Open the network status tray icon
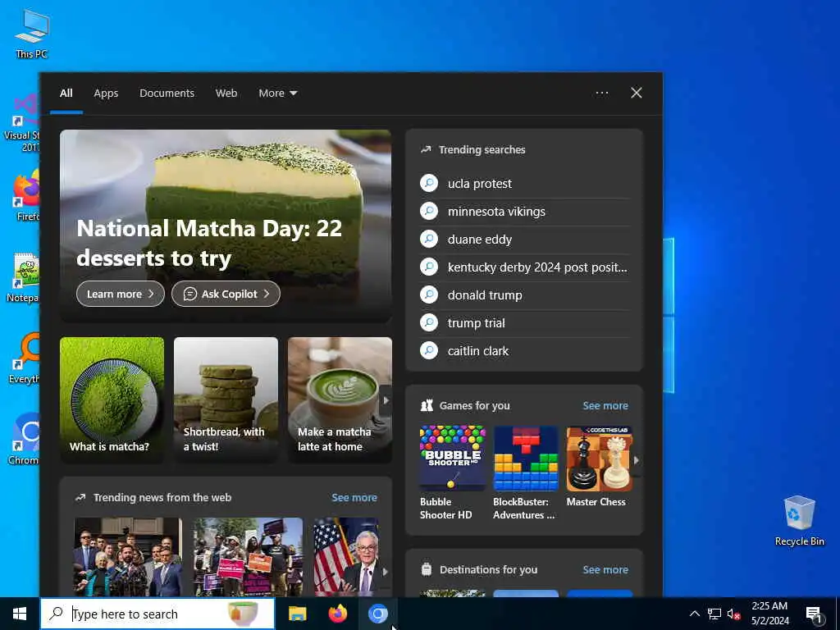This screenshot has height=630, width=840. (x=714, y=614)
